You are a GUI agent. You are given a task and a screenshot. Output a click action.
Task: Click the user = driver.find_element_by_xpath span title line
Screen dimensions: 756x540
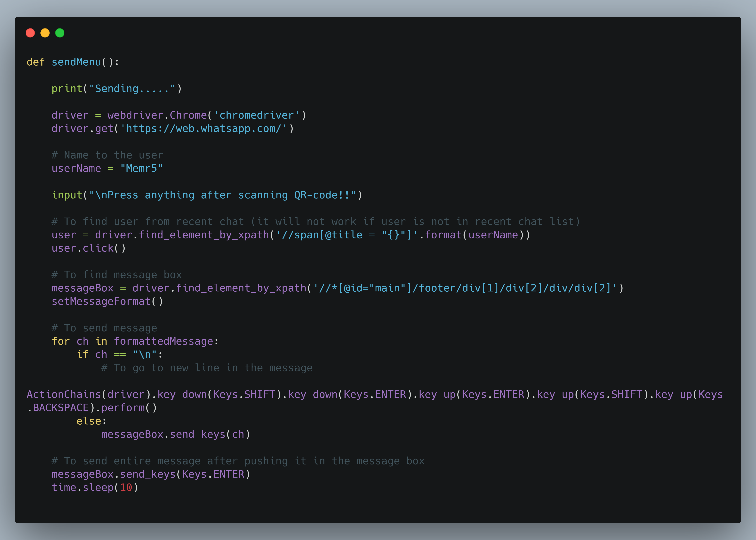point(291,235)
